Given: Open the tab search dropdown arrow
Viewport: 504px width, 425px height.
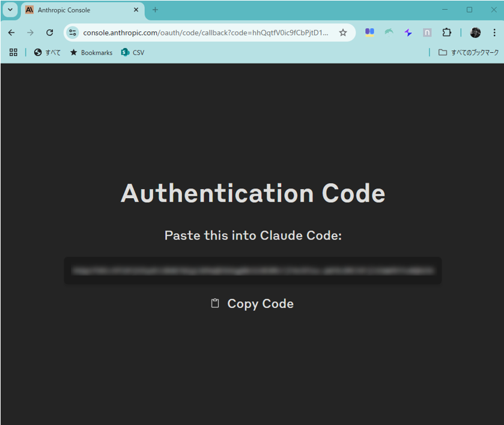Looking at the screenshot, I should (x=10, y=10).
